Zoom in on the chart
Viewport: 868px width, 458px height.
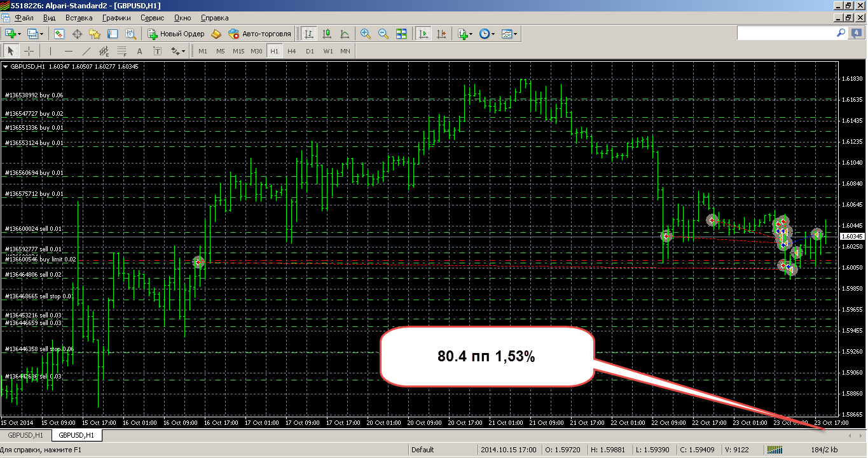click(366, 34)
